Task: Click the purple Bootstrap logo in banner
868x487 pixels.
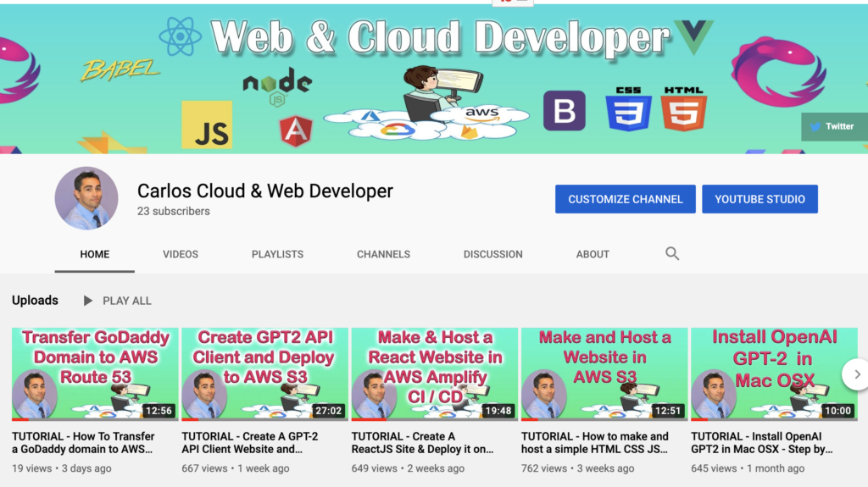Action: (565, 111)
